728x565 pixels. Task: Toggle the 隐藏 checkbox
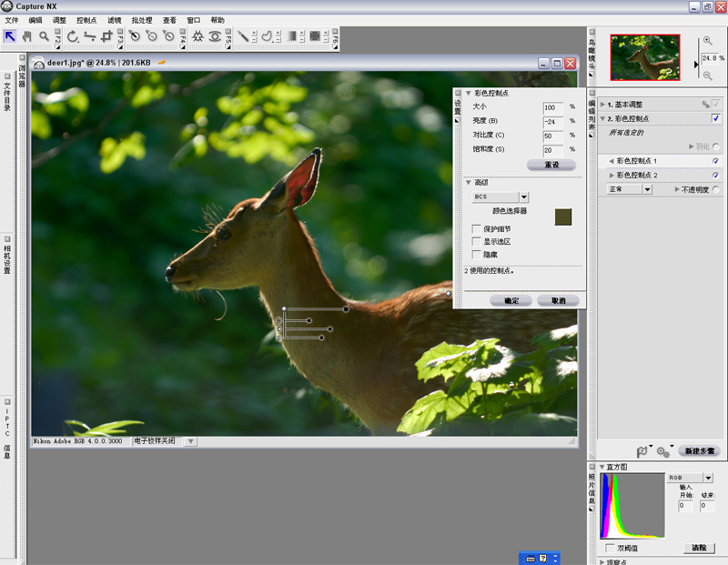coord(476,255)
